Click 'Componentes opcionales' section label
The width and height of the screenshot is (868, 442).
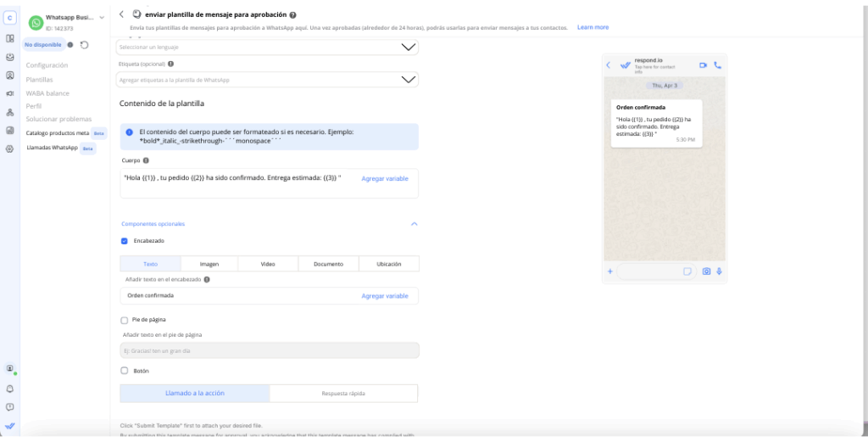click(x=153, y=224)
